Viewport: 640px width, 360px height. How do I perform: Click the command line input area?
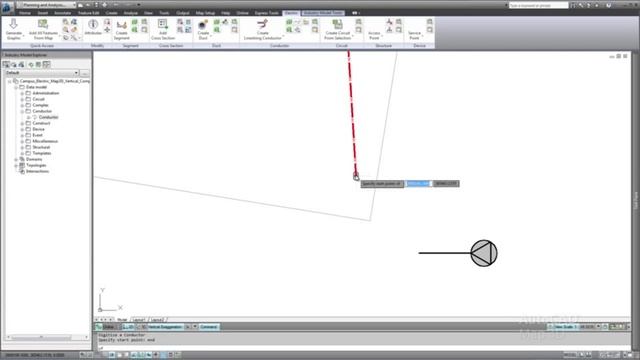point(363,348)
